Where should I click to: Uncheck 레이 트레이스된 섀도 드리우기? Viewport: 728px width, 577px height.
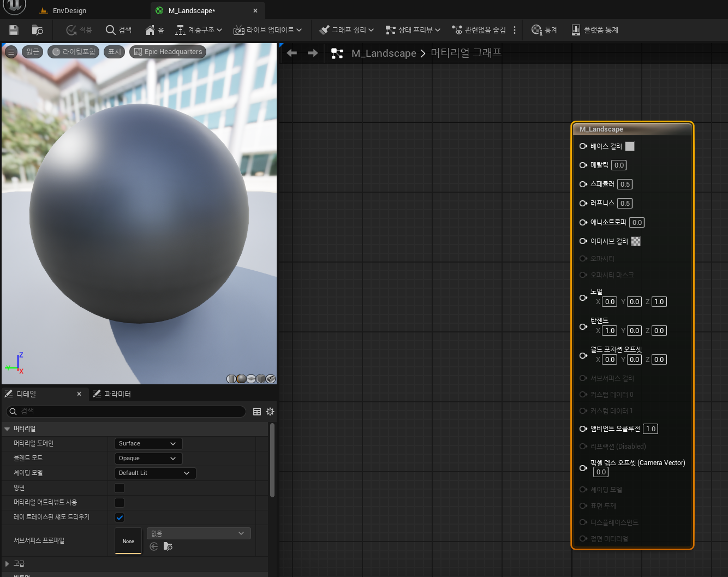coord(120,517)
